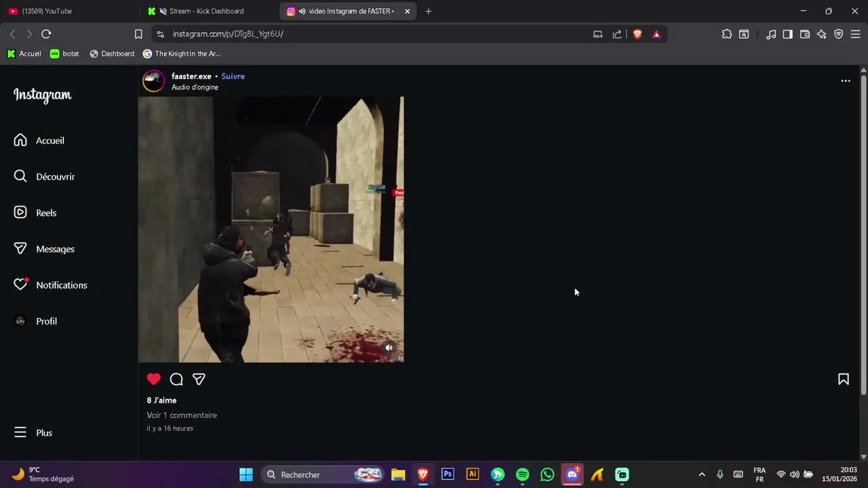Click the taskbar Rechercher search box
Viewport: 868px width, 488px height.
[323, 474]
